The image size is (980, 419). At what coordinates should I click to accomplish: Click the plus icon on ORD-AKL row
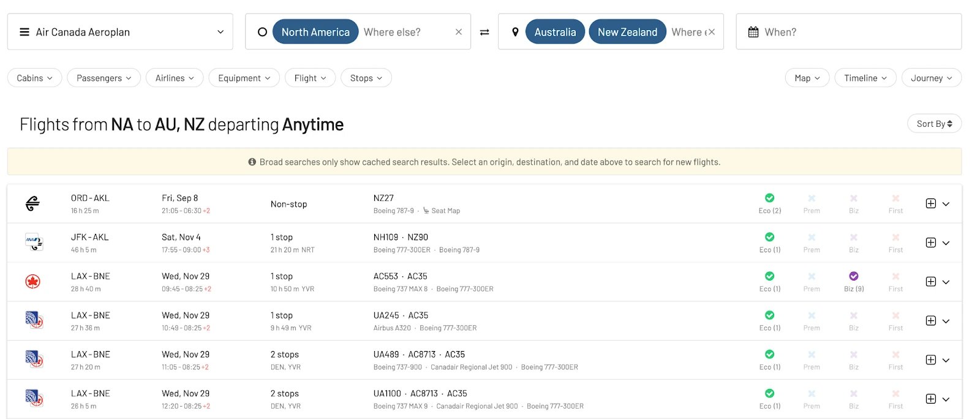pyautogui.click(x=931, y=203)
